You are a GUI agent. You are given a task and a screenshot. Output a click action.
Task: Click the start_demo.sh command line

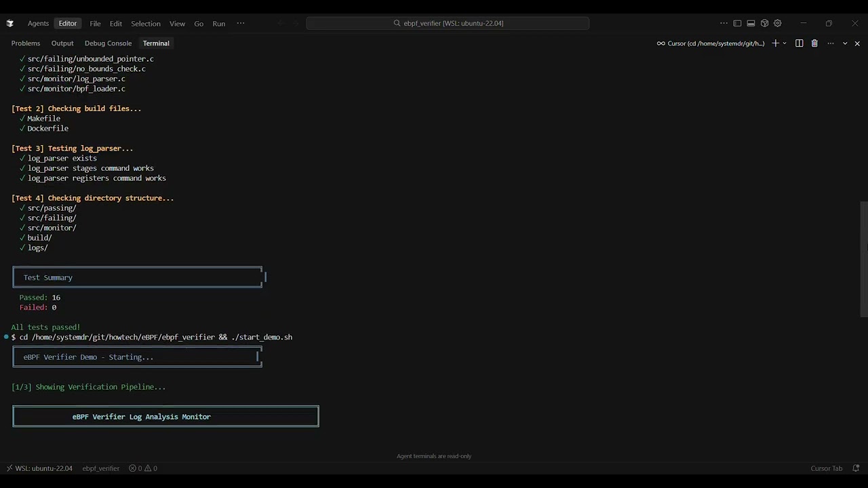point(152,337)
